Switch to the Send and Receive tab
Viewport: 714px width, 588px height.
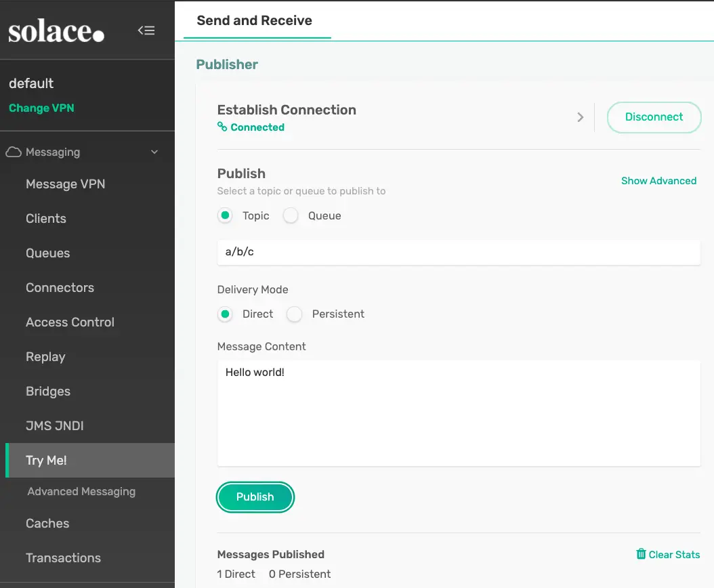pyautogui.click(x=255, y=20)
